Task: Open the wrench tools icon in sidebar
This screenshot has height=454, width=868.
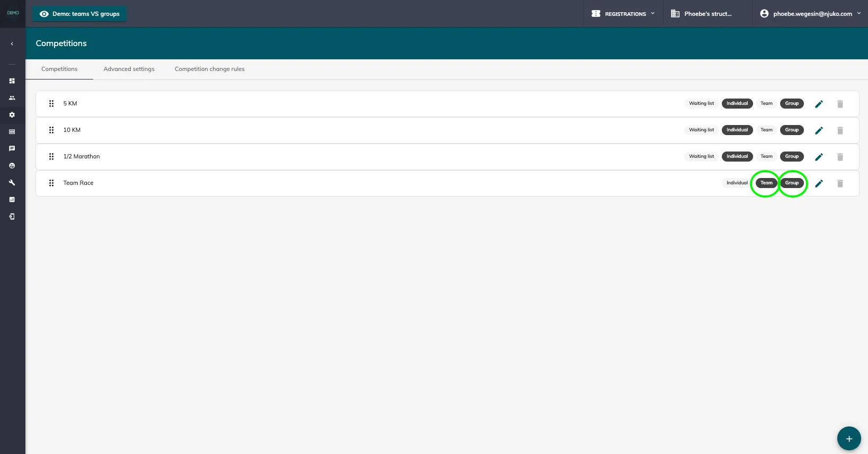Action: [12, 183]
